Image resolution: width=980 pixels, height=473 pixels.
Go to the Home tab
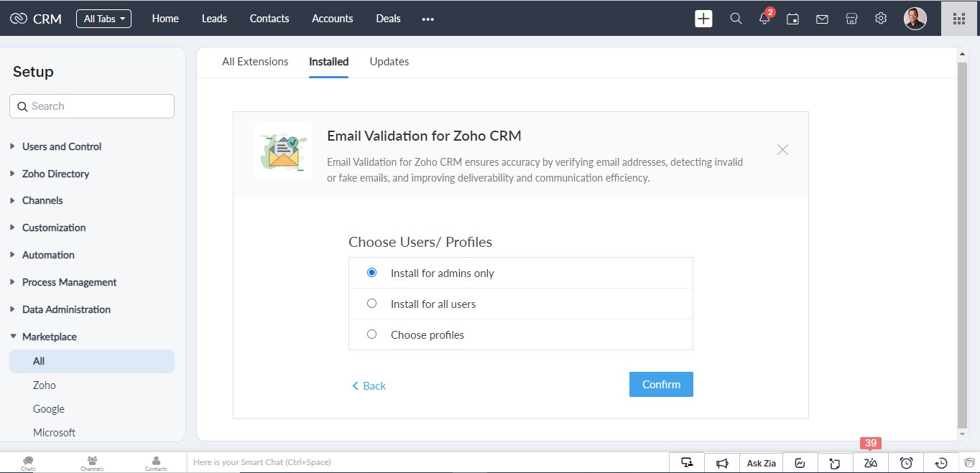point(165,19)
